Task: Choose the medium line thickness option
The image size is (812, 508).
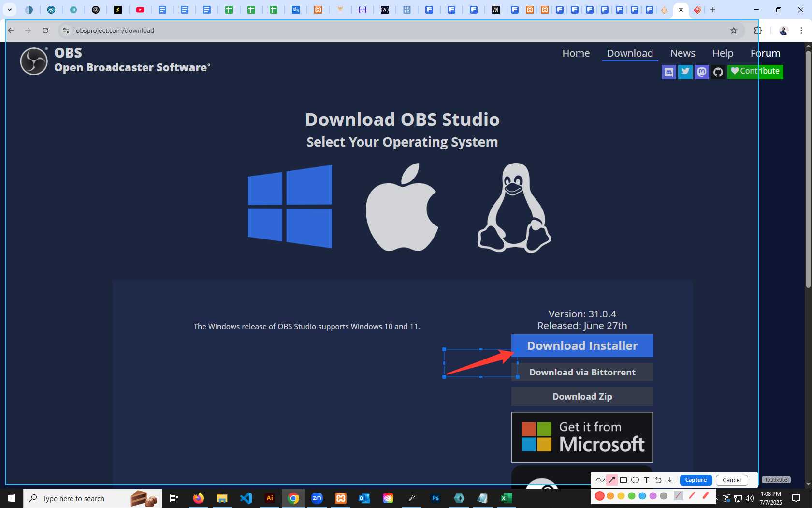Action: [x=692, y=496]
